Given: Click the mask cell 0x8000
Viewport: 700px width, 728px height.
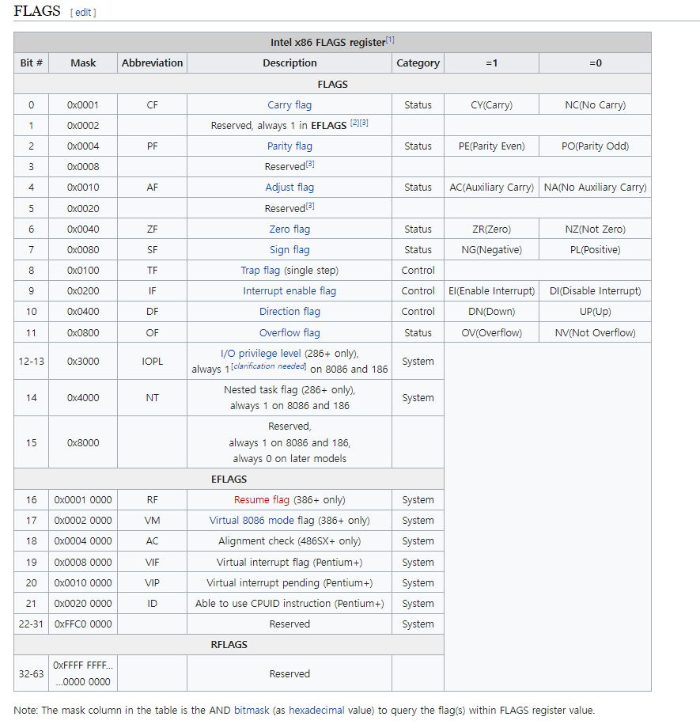Looking at the screenshot, I should coord(83,442).
